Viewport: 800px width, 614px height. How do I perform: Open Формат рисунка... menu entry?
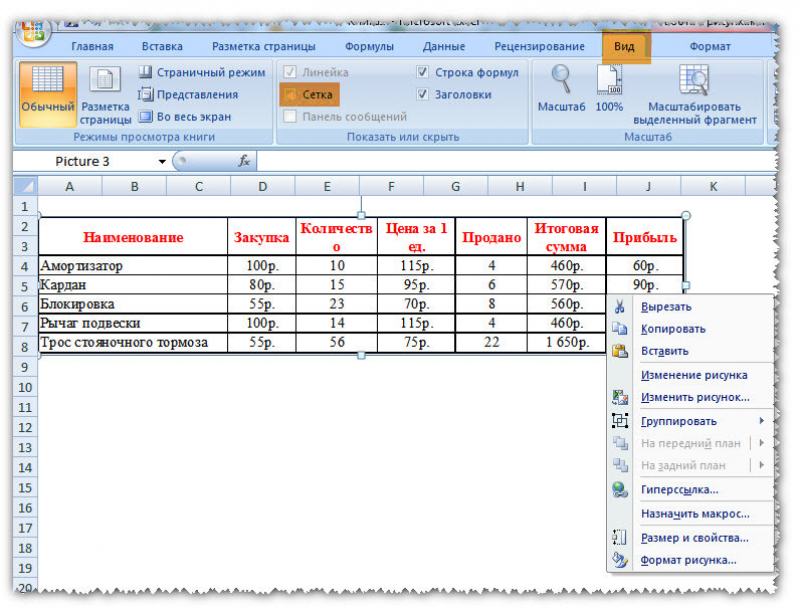click(x=688, y=560)
